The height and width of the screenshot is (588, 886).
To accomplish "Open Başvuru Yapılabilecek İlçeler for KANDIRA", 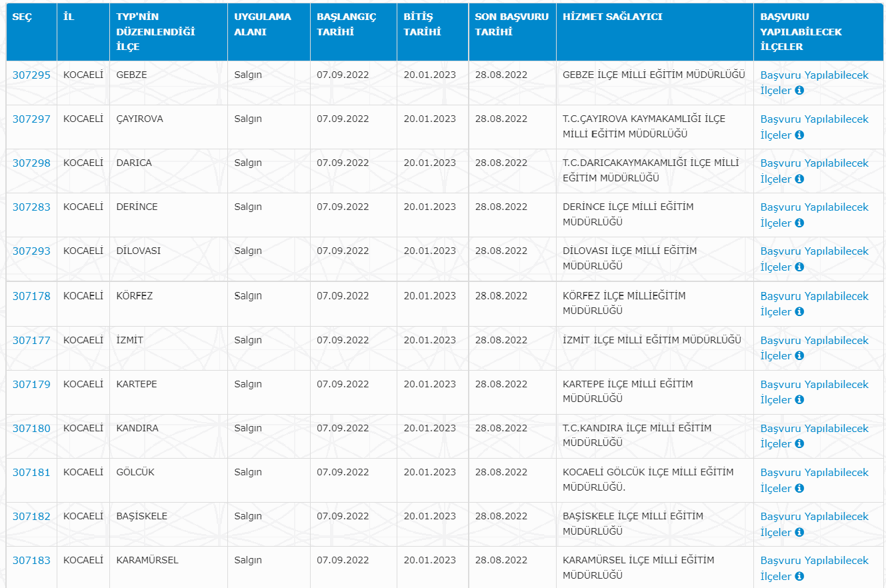I will [814, 429].
